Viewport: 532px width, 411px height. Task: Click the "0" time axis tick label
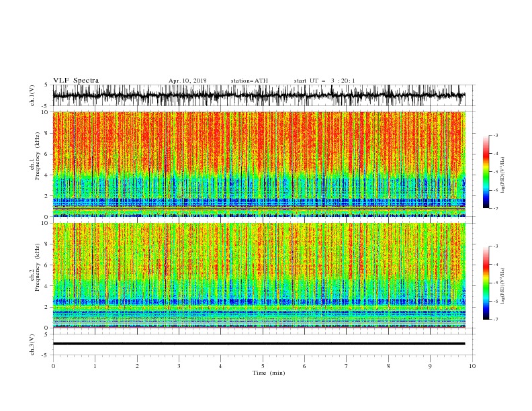point(53,366)
